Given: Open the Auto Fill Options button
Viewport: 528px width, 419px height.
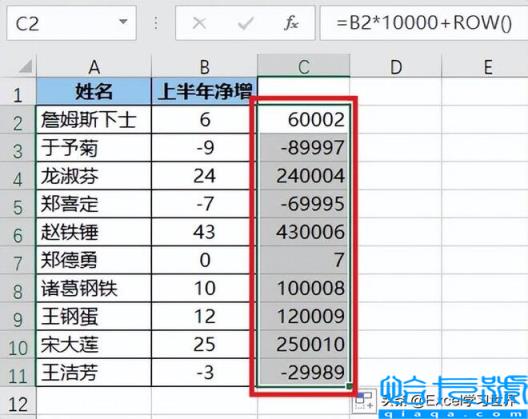Looking at the screenshot, I should pyautogui.click(x=365, y=400).
